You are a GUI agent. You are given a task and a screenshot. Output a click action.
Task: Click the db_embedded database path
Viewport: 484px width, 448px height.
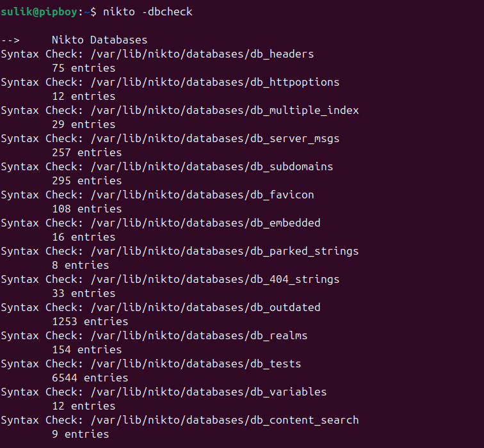point(206,223)
